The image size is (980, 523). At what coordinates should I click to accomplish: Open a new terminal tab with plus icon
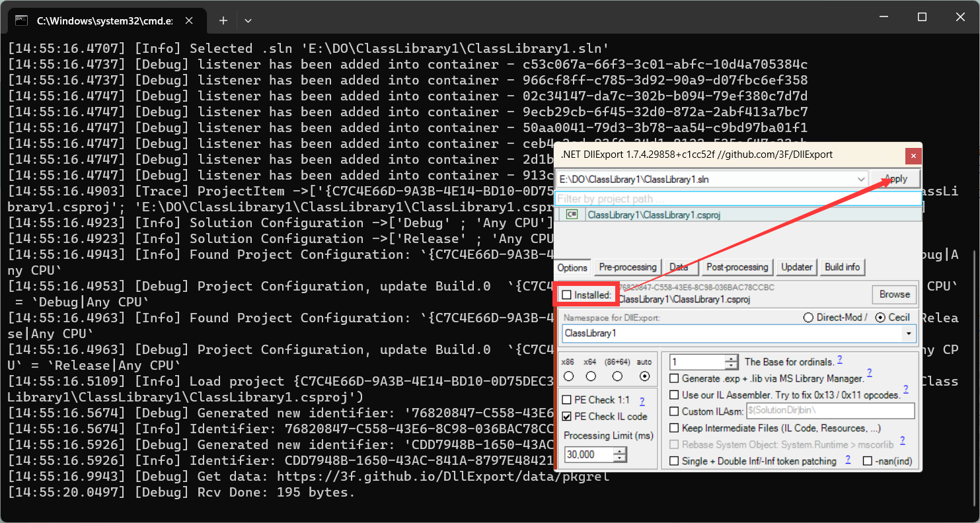223,20
